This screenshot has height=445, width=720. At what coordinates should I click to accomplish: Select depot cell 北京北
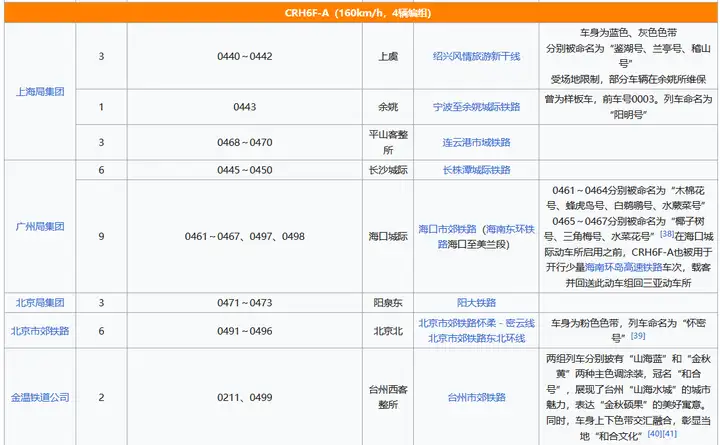388,331
